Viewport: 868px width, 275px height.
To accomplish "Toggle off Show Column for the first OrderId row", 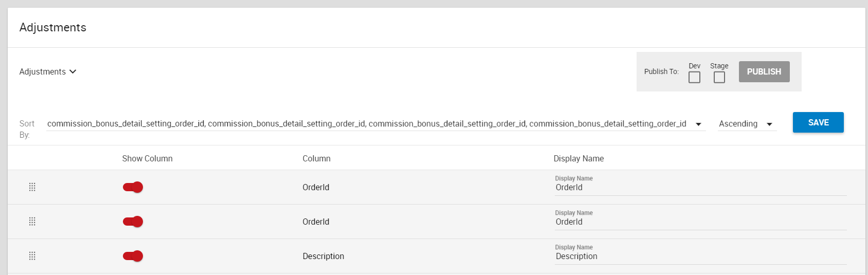I will pyautogui.click(x=133, y=187).
